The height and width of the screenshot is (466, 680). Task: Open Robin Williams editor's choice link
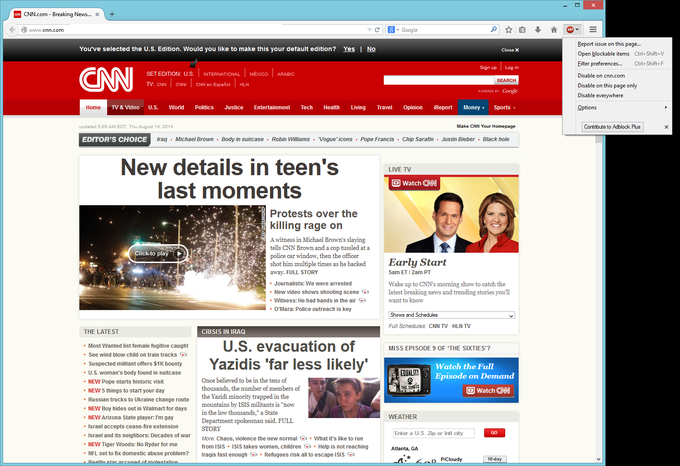(x=291, y=139)
